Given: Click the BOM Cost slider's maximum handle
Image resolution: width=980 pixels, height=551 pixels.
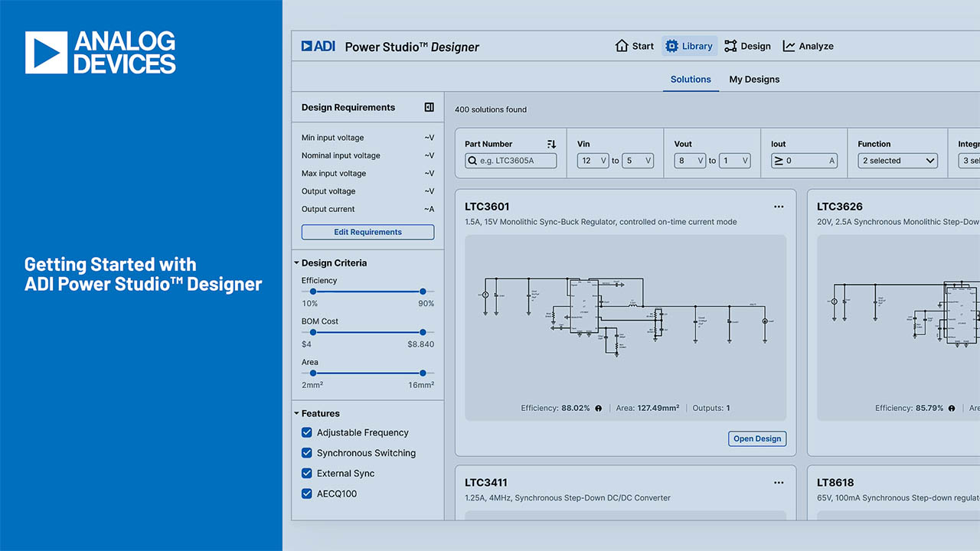Looking at the screenshot, I should coord(423,332).
